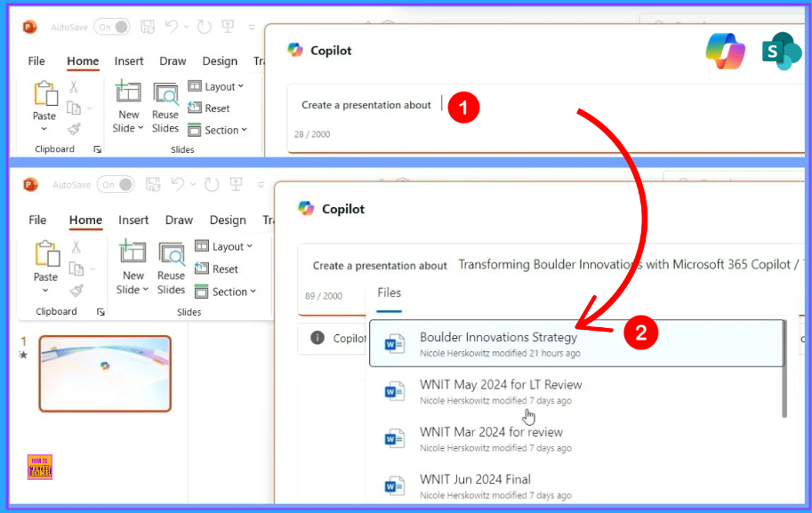Screen dimensions: 812x513
Task: Click Format Painter brush in bottom window
Action: [x=76, y=291]
